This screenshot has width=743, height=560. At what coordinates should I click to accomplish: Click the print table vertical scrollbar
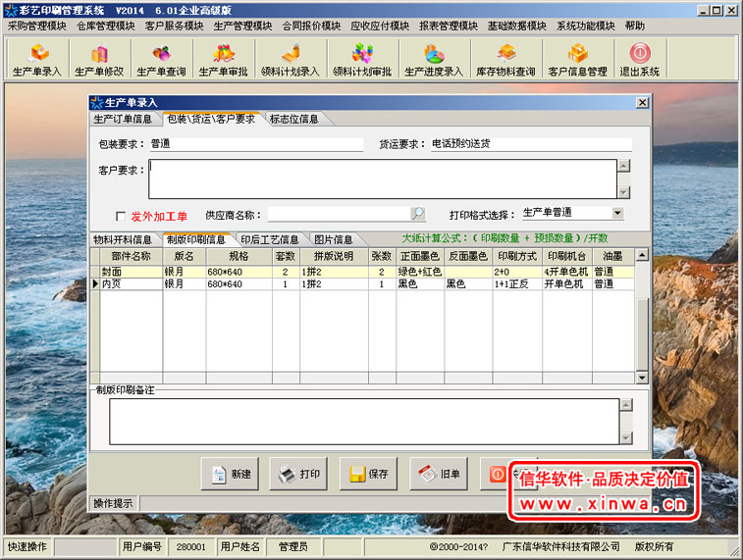point(642,314)
